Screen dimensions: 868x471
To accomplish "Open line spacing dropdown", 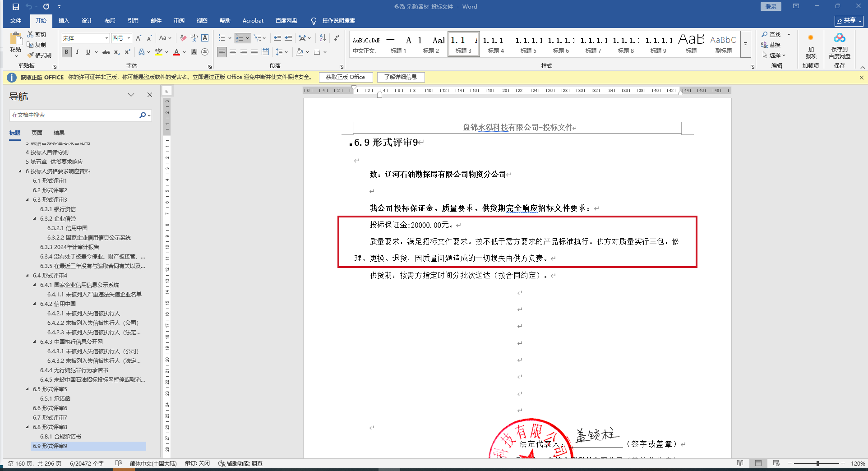I will [x=282, y=52].
